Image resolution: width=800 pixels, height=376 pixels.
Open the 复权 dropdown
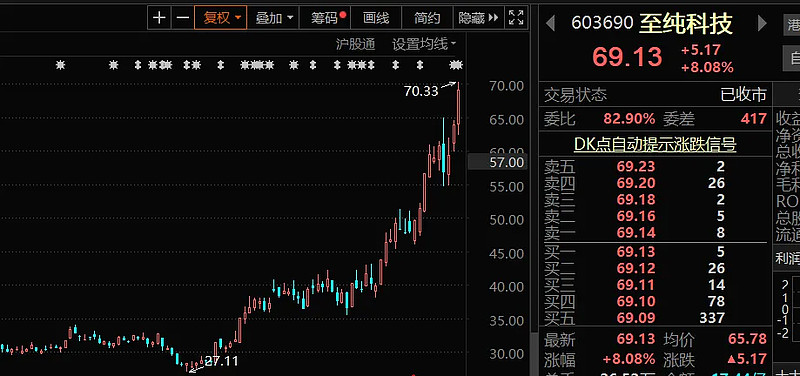(221, 18)
